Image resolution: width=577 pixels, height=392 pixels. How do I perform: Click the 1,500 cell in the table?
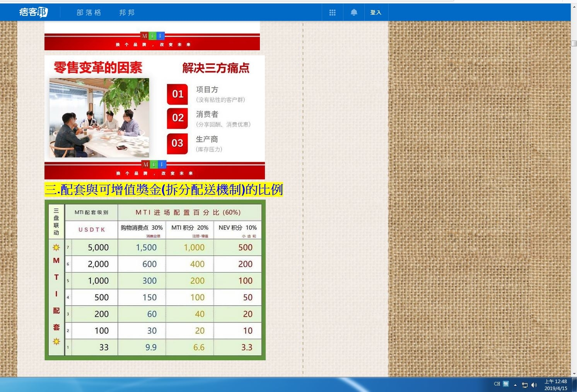[142, 247]
